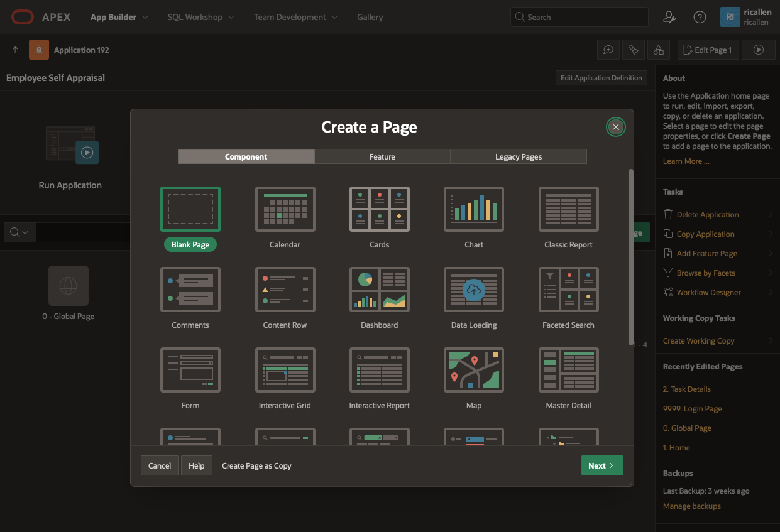Click the Blank Page label
780x532 pixels.
pyautogui.click(x=190, y=244)
